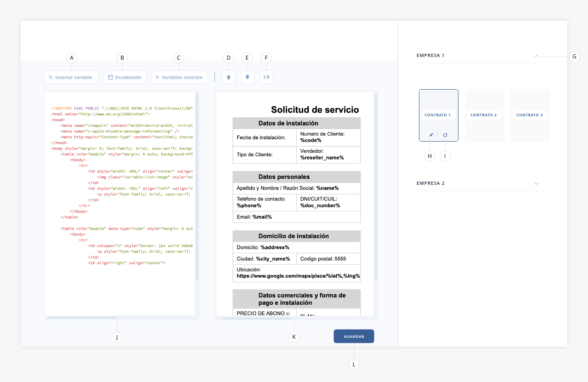Edit Contrato 1 using the pencil icon
588x382 pixels.
430,134
